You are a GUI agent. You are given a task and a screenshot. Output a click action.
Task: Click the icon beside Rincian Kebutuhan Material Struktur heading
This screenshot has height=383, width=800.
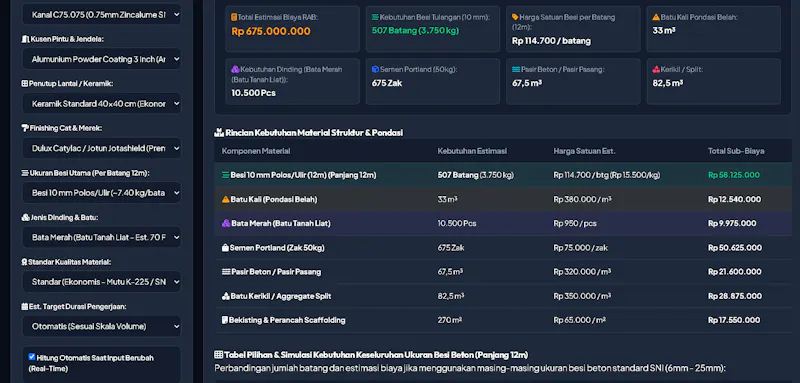tap(219, 133)
